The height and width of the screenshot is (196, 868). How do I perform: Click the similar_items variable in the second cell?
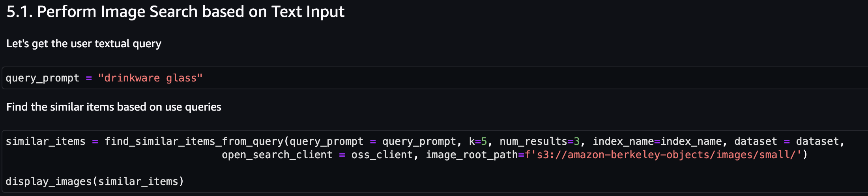(x=45, y=141)
